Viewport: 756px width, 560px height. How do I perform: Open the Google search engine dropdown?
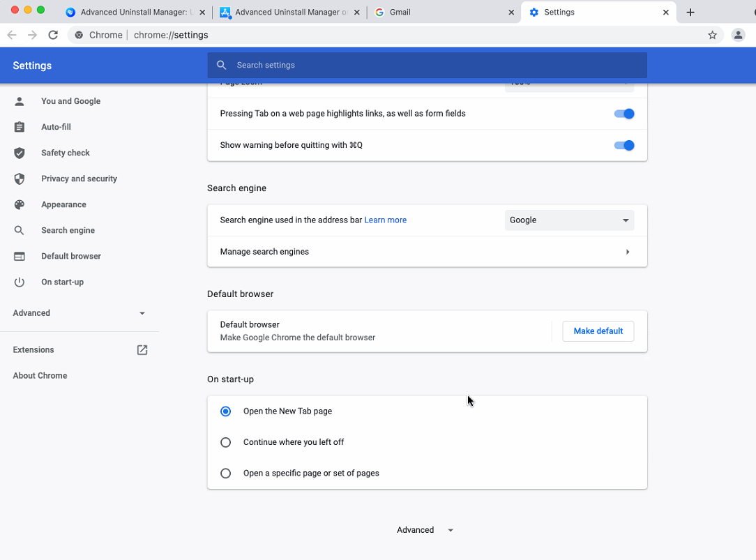(x=569, y=220)
